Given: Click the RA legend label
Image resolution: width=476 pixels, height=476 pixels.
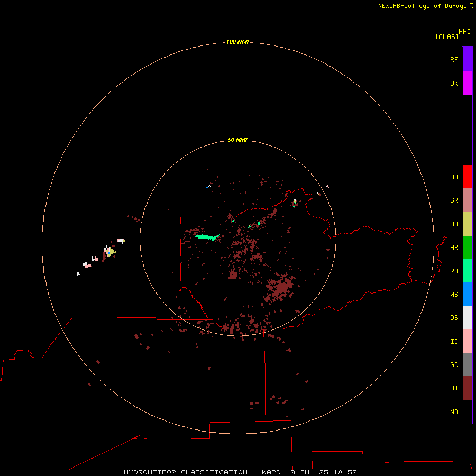Looking at the screenshot, I should pyautogui.click(x=454, y=271).
